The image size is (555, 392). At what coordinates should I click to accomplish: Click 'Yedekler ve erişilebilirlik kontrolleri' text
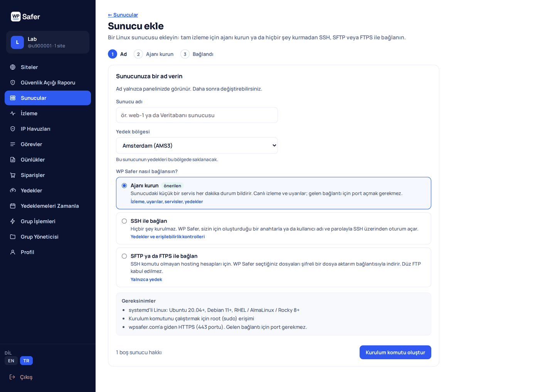tap(168, 237)
